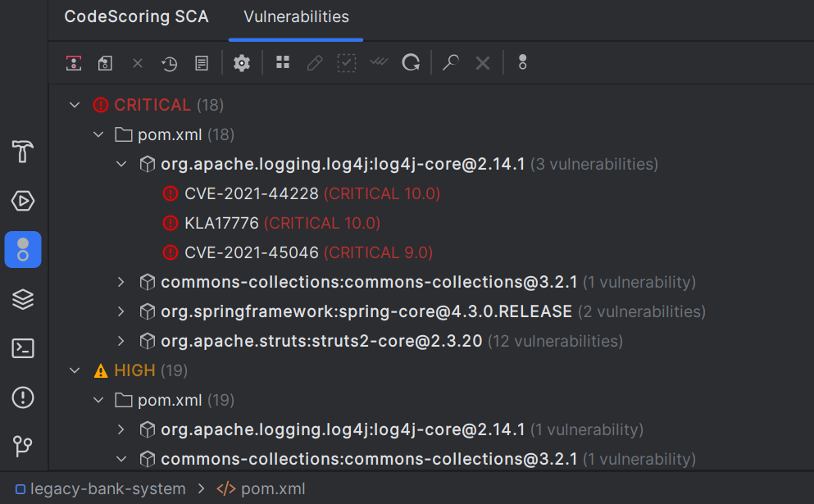This screenshot has height=504, width=814.
Task: Expand spring-core@4.3.0.RELEASE node
Action: [121, 311]
